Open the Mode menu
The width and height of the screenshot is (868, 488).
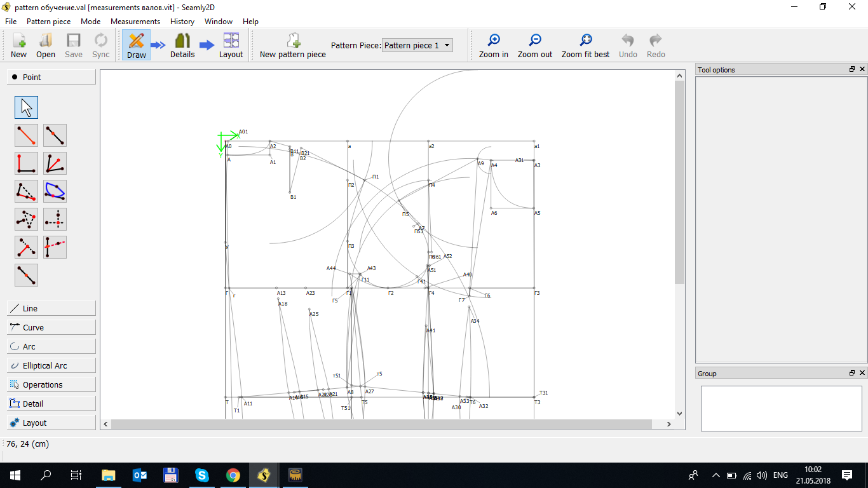pos(91,21)
